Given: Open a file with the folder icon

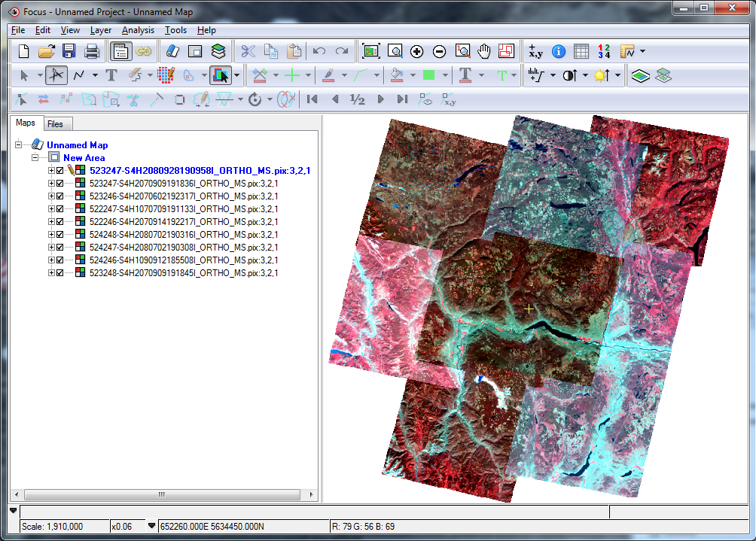Looking at the screenshot, I should [x=46, y=51].
